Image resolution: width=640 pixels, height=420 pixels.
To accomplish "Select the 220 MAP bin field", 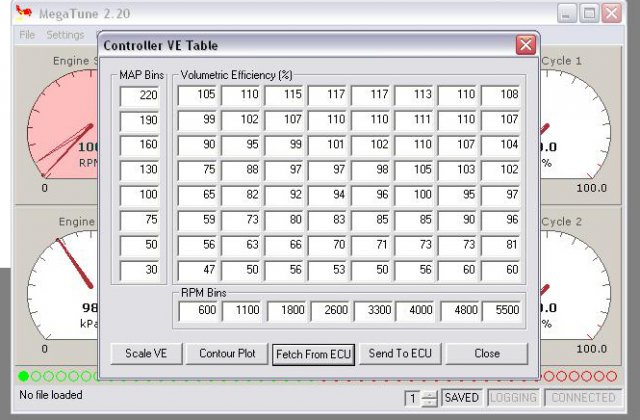I will tap(140, 96).
